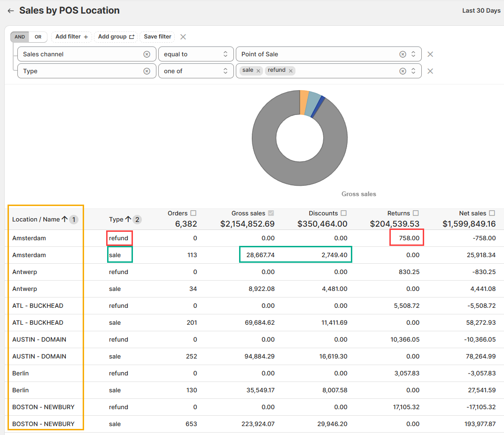Click the Add filter button

click(71, 37)
